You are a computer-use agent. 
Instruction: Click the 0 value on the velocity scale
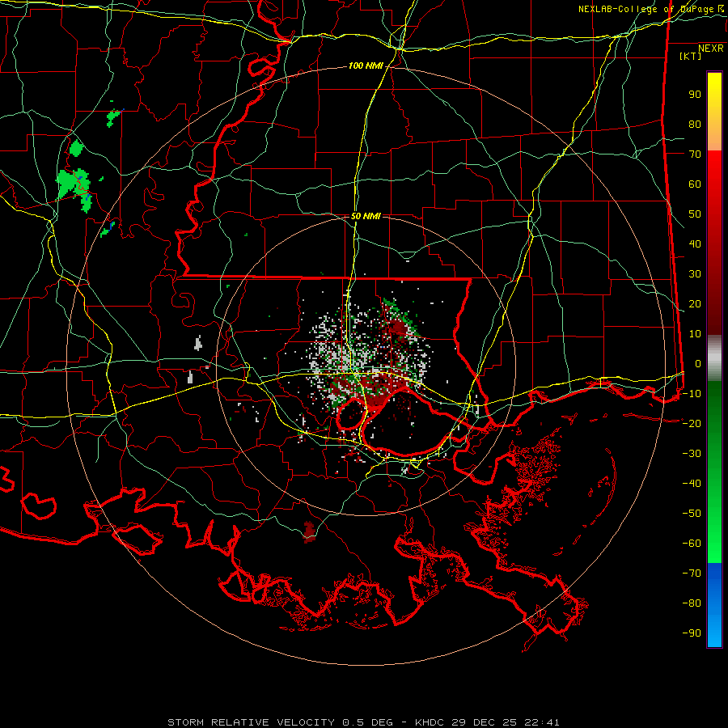(698, 363)
